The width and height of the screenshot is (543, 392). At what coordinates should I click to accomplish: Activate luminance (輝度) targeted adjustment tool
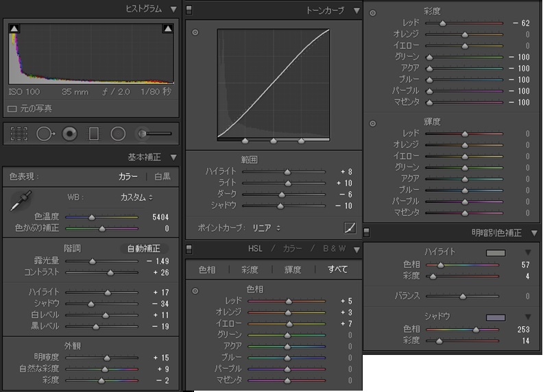[372, 123]
